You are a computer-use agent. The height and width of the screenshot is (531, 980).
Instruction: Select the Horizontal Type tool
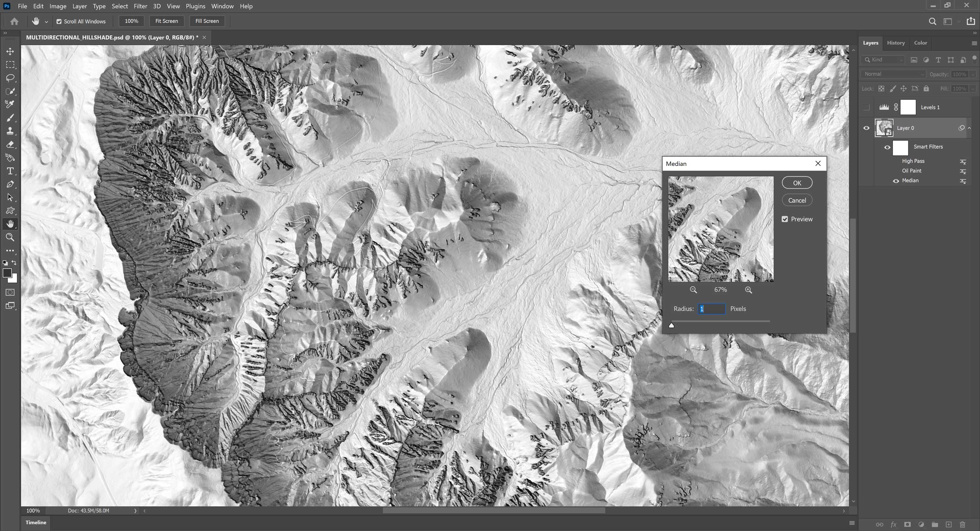pos(10,171)
